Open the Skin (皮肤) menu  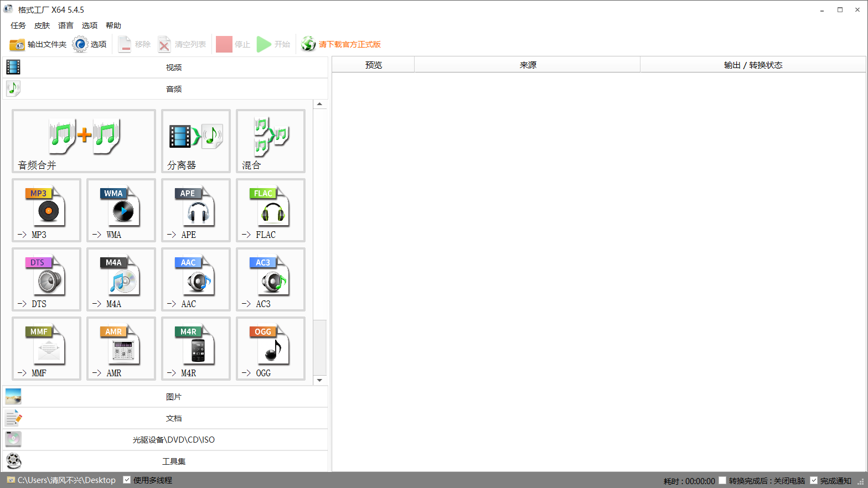point(42,25)
